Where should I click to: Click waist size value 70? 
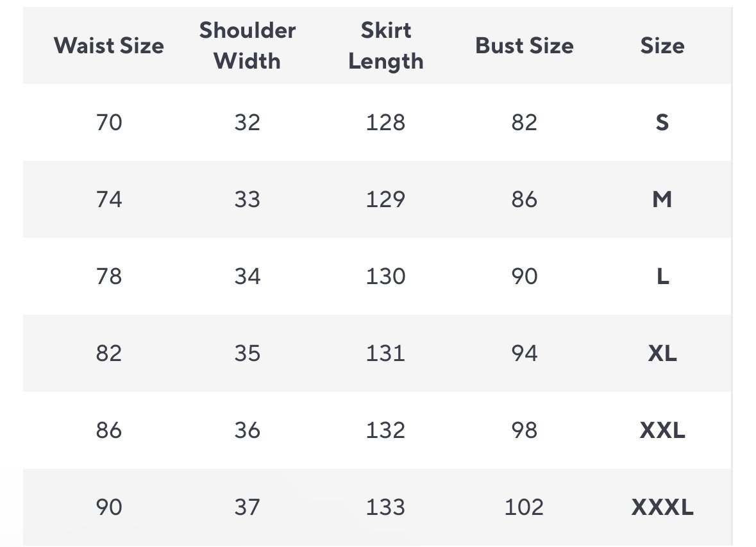tap(109, 122)
